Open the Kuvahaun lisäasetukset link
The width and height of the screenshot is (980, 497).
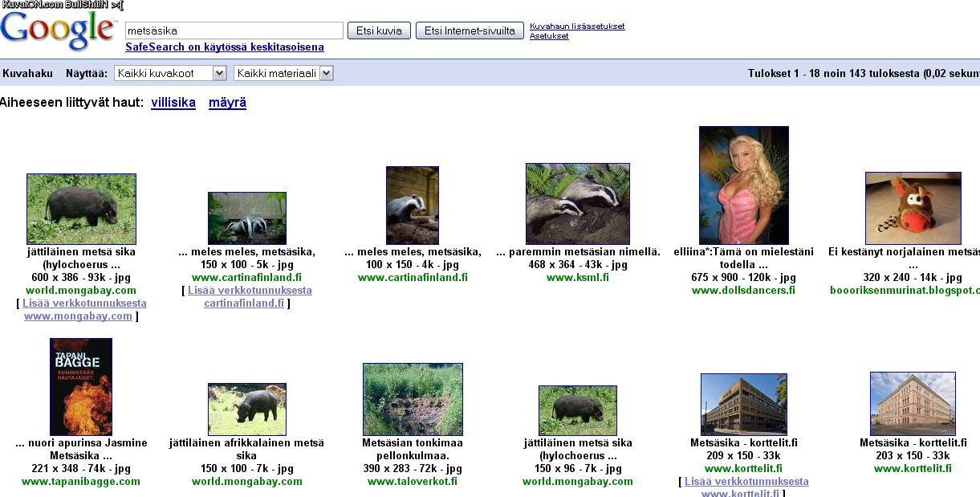click(576, 26)
